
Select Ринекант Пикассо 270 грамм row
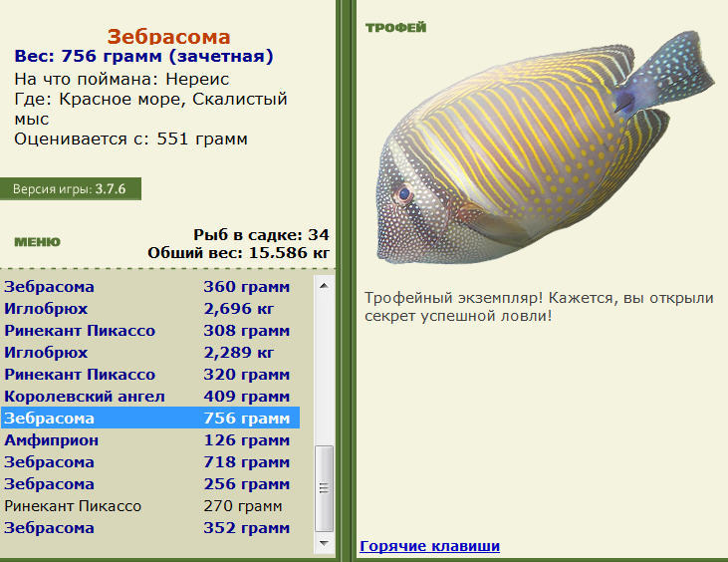click(150, 506)
